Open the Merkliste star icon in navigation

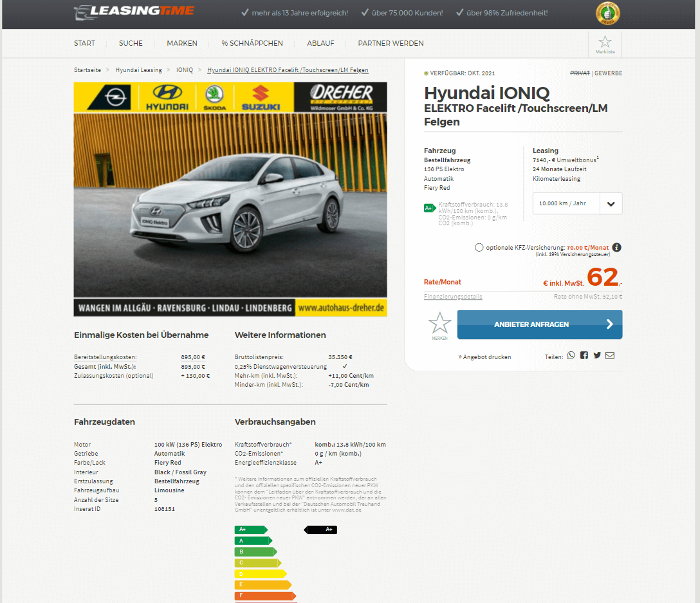[x=605, y=44]
